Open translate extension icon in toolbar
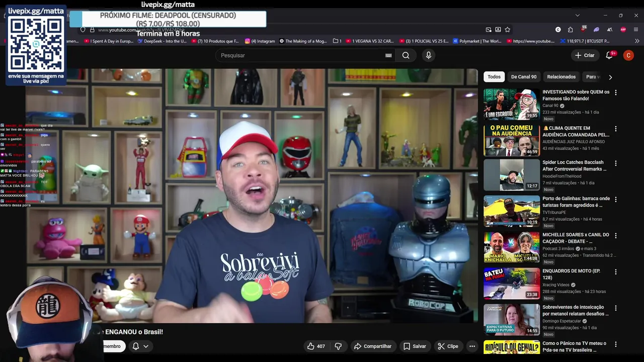Viewport: 644px width, 362px height. click(610, 30)
